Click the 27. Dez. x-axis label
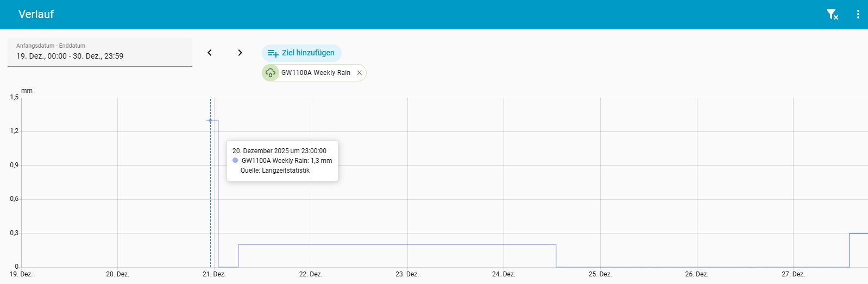 point(793,274)
